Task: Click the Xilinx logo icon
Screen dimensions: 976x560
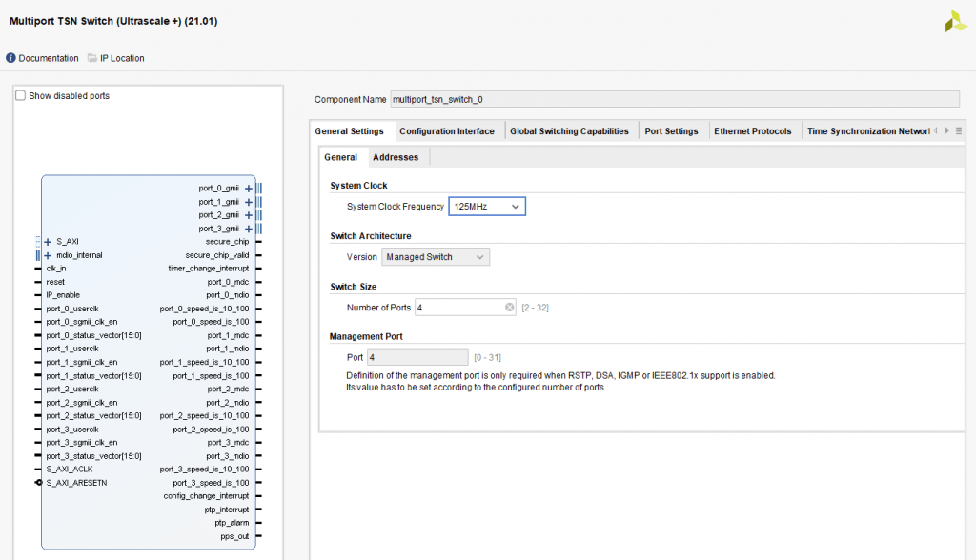Action: click(x=955, y=21)
